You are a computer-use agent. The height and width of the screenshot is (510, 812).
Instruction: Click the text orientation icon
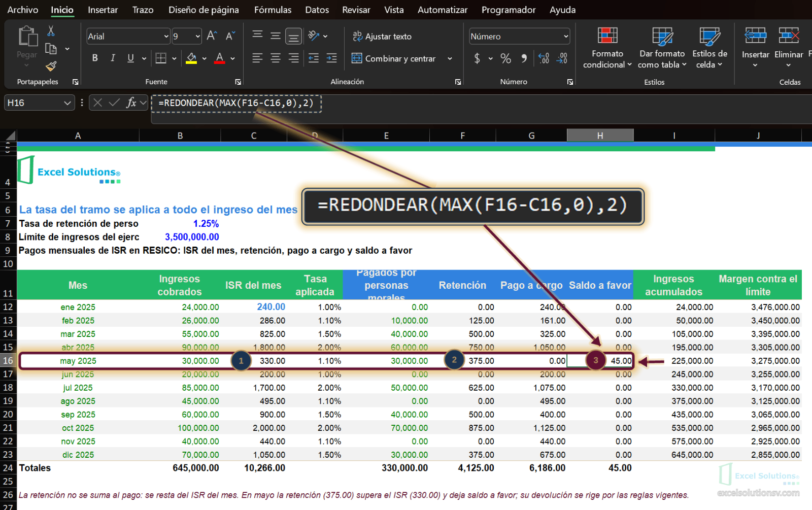tap(314, 36)
